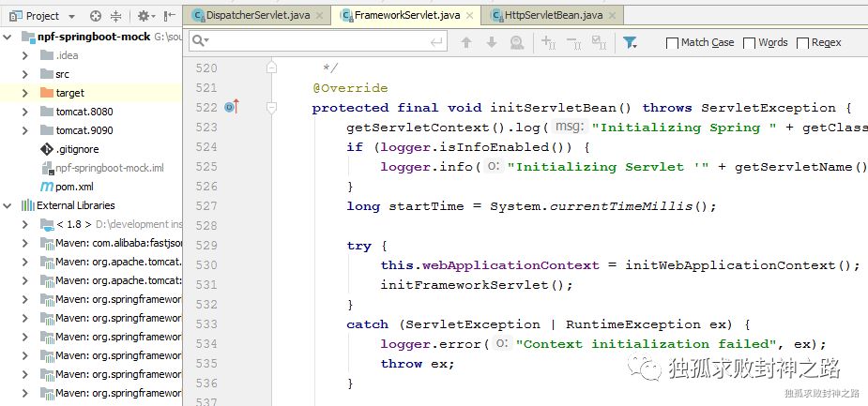Click the @Override annotation
The height and width of the screenshot is (406, 868).
coord(350,88)
